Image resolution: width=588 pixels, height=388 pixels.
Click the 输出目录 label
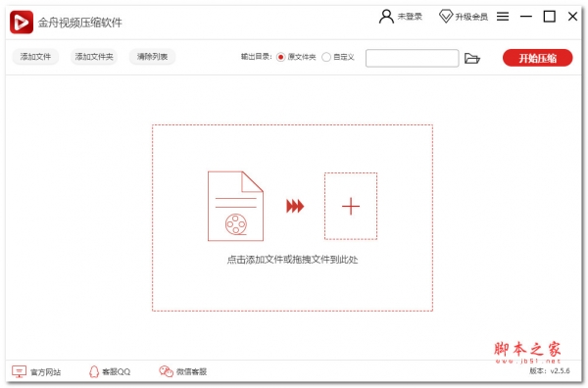[x=257, y=57]
